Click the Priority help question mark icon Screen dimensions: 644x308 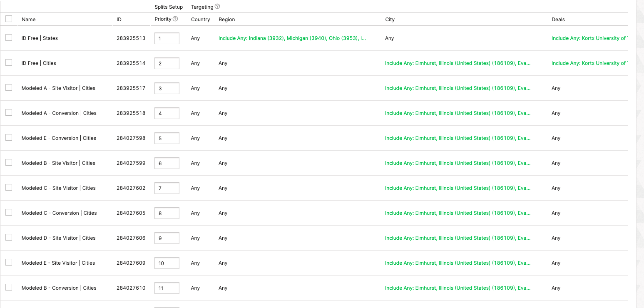click(x=175, y=19)
